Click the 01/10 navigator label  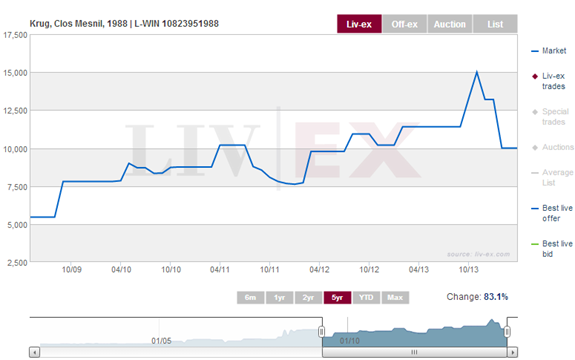coord(349,341)
